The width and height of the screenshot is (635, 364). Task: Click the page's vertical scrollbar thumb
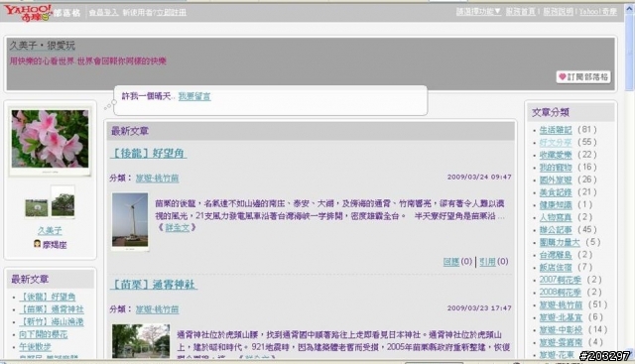pyautogui.click(x=630, y=53)
